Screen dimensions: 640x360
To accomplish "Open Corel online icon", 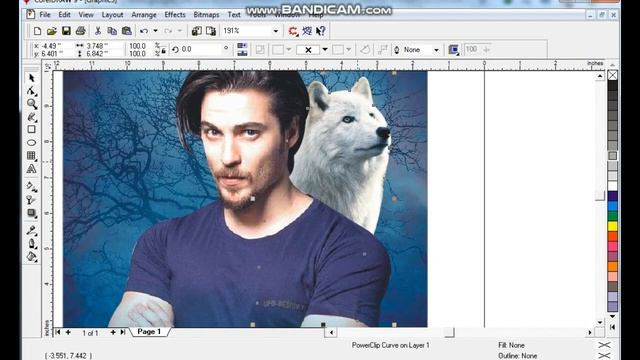I will tap(307, 31).
